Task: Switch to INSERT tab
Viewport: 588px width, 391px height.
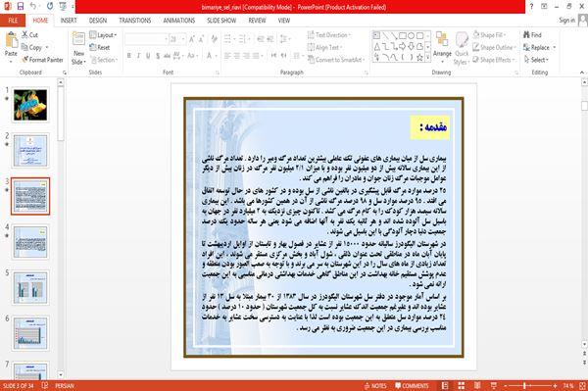Action: (x=69, y=21)
